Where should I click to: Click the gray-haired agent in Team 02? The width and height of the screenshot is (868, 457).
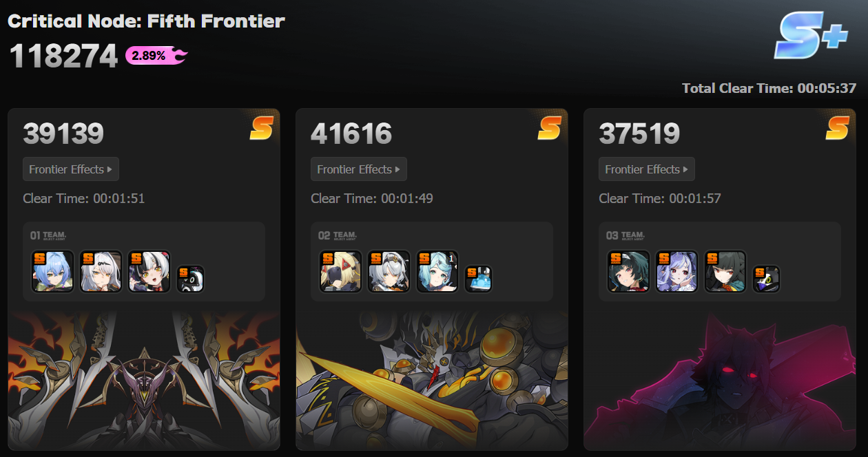pos(389,271)
